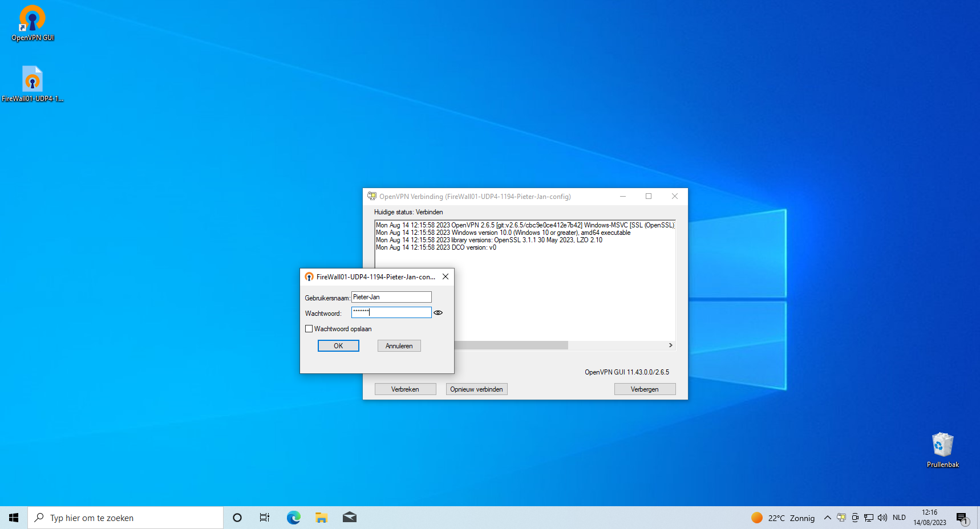Click the Verbreken button

405,389
